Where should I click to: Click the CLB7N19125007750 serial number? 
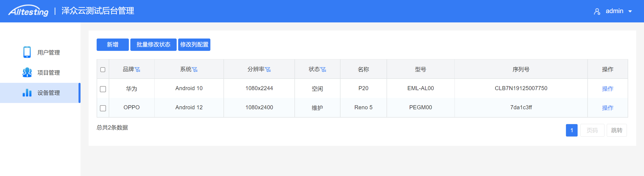[521, 88]
